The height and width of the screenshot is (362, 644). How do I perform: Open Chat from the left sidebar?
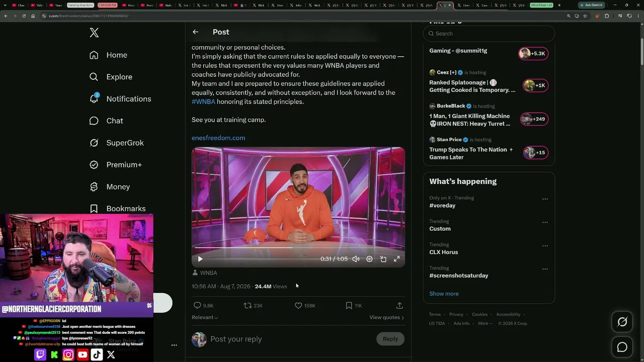[106, 121]
